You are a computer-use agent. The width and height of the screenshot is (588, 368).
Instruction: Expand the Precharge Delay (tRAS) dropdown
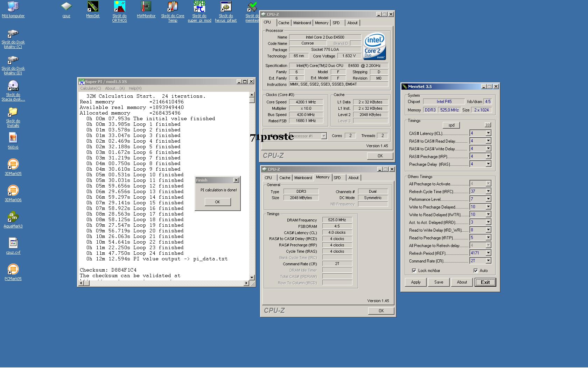coord(488,164)
